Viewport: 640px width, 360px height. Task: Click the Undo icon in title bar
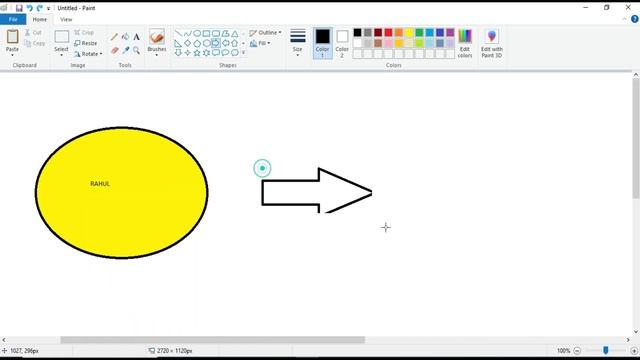coord(29,8)
